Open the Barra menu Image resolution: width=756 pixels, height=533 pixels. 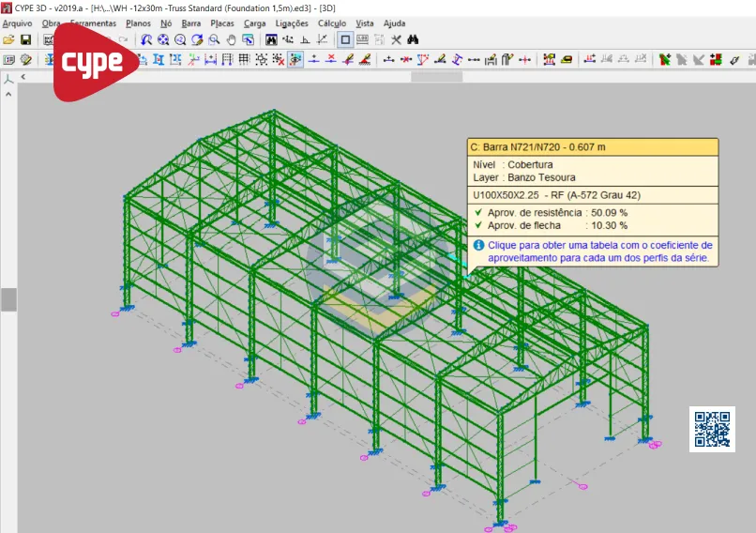tap(190, 23)
